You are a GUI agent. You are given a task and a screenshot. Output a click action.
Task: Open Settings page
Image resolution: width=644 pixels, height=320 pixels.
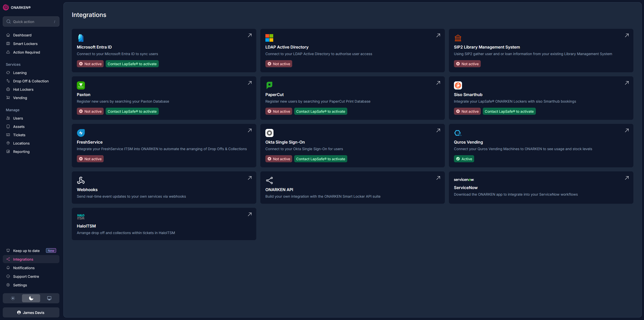pyautogui.click(x=31, y=285)
